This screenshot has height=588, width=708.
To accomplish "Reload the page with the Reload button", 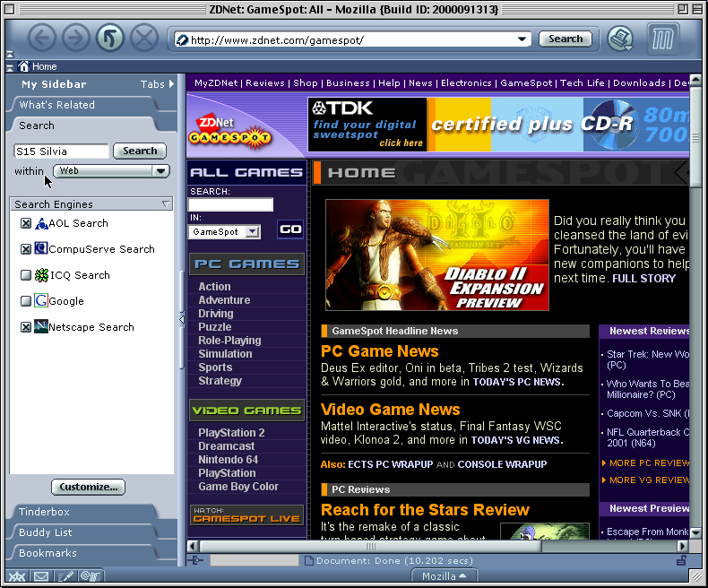I will [110, 38].
